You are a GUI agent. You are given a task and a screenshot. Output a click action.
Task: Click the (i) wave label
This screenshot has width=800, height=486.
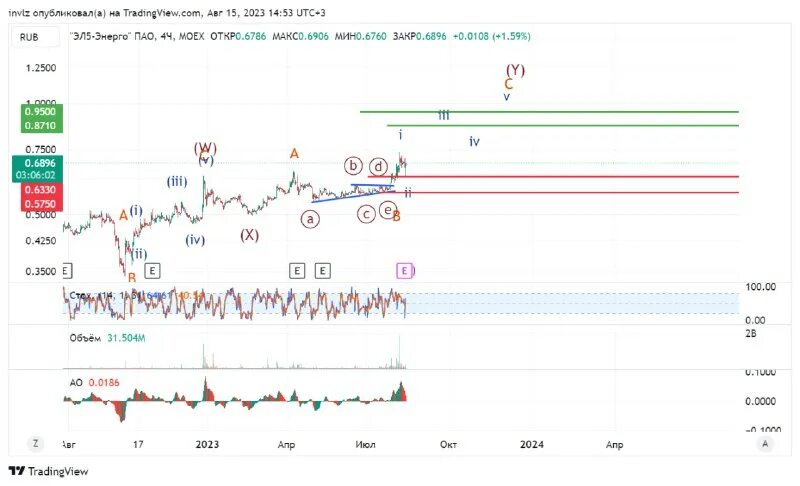(x=136, y=210)
